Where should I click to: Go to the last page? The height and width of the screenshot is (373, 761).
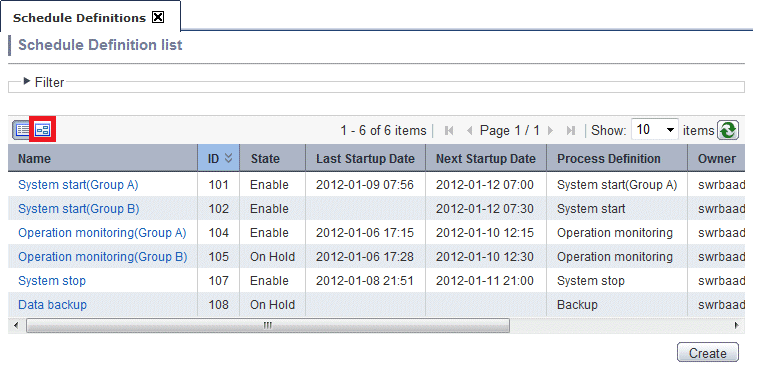tap(571, 130)
